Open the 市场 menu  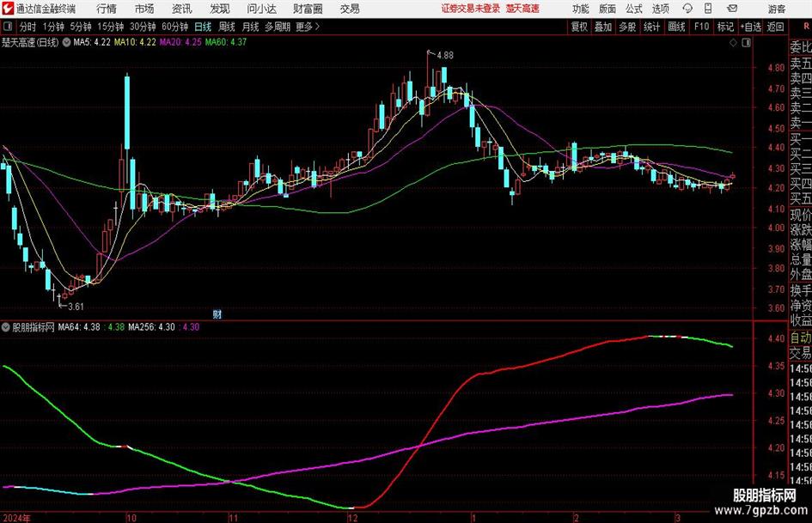(144, 9)
